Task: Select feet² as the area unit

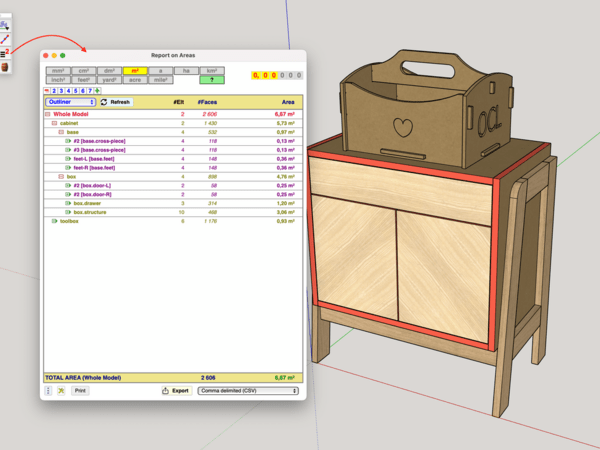Action: pos(83,79)
